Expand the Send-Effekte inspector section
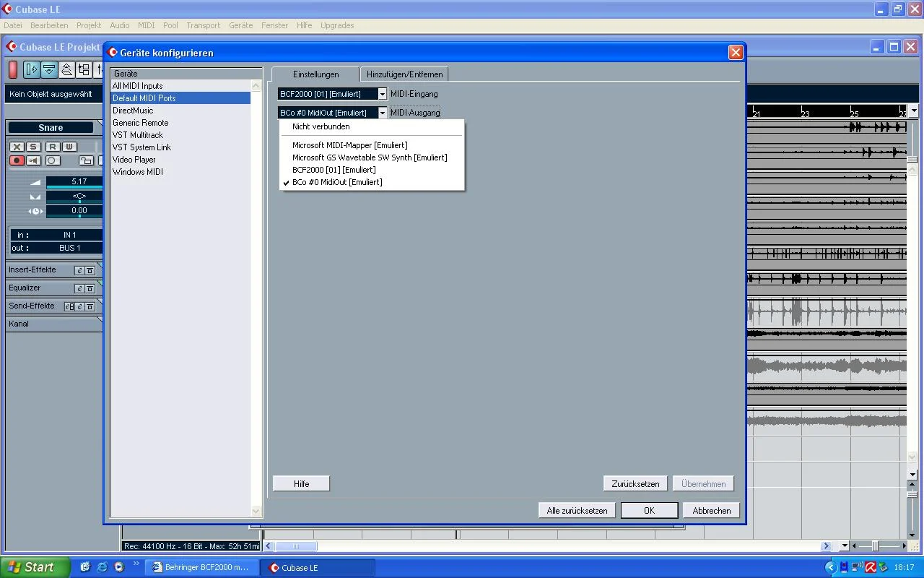The width and height of the screenshot is (924, 578). [x=32, y=306]
